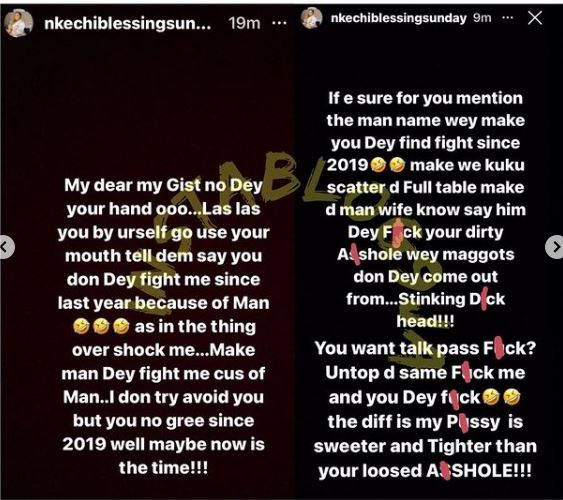Tap the line "If e sure for you mention"
This screenshot has width=563, height=500.
[425, 99]
